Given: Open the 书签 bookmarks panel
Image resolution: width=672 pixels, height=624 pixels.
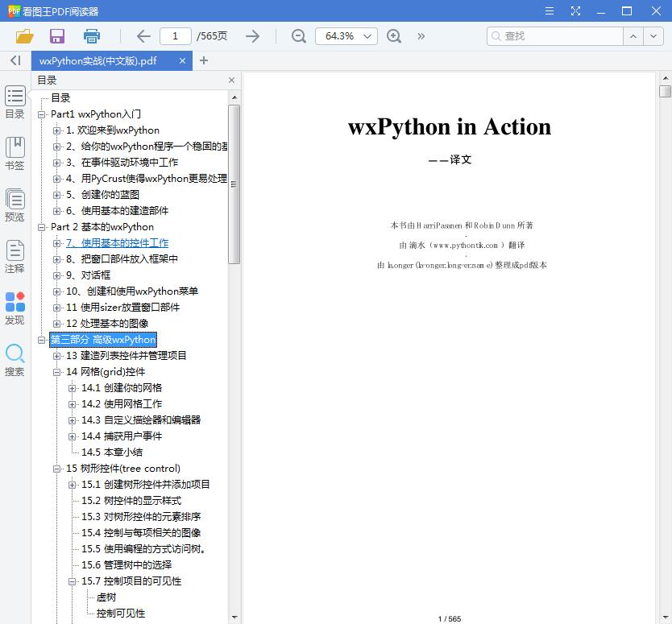Looking at the screenshot, I should point(15,150).
